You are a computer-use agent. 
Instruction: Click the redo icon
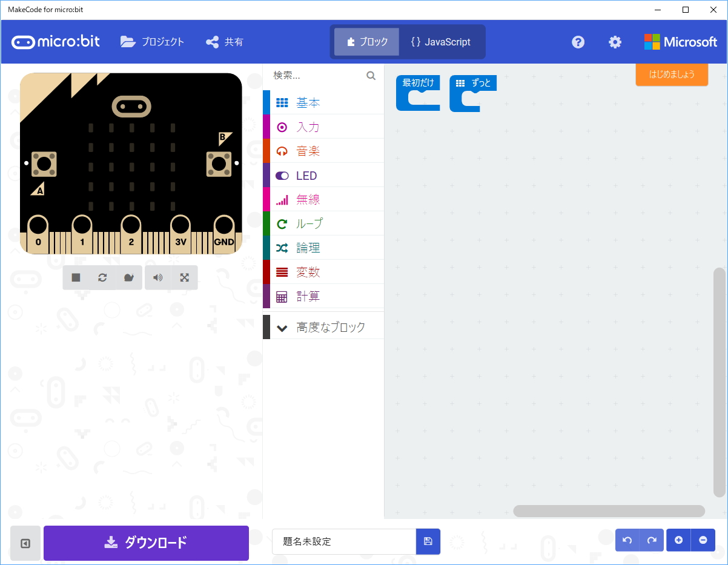(x=652, y=540)
